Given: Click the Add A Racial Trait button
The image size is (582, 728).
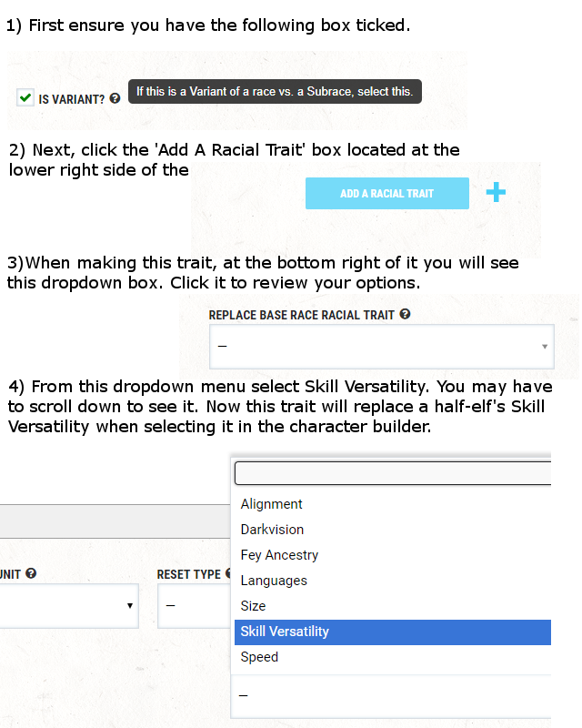Looking at the screenshot, I should pos(387,193).
